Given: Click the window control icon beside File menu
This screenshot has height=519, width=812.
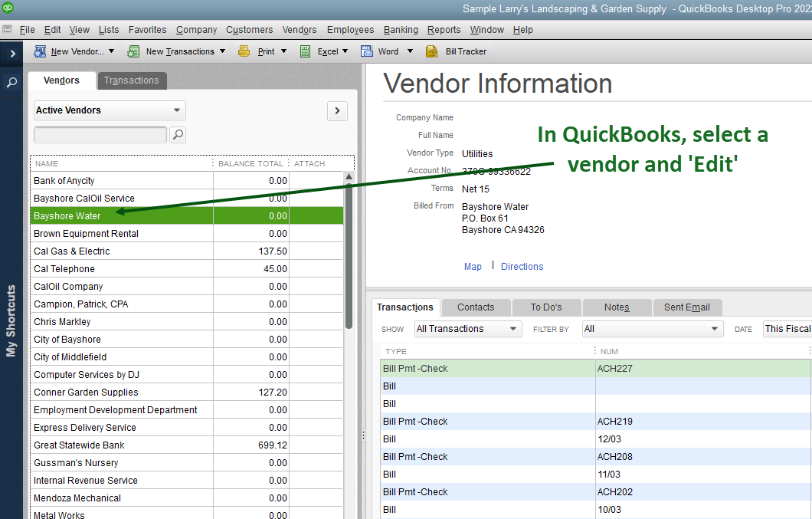Looking at the screenshot, I should [7, 29].
